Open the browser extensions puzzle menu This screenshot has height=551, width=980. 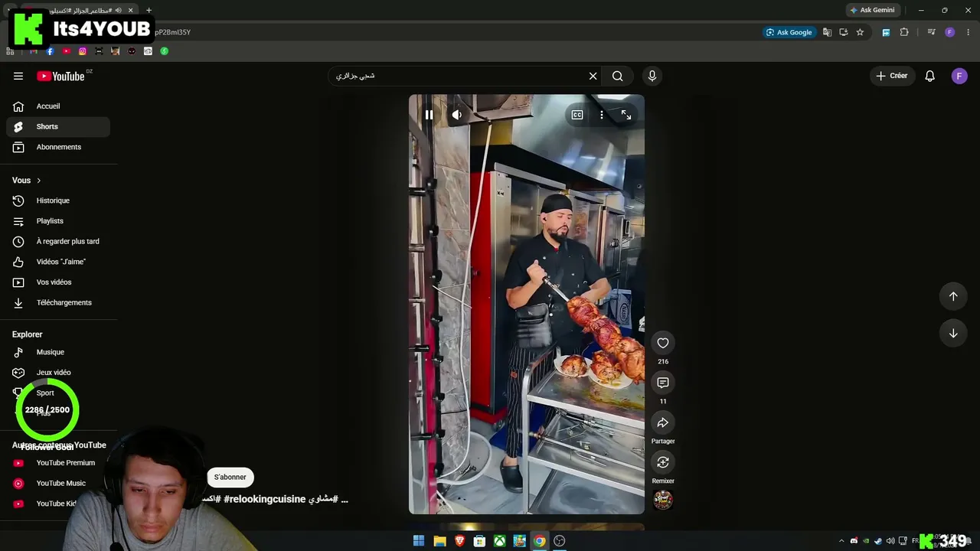904,32
